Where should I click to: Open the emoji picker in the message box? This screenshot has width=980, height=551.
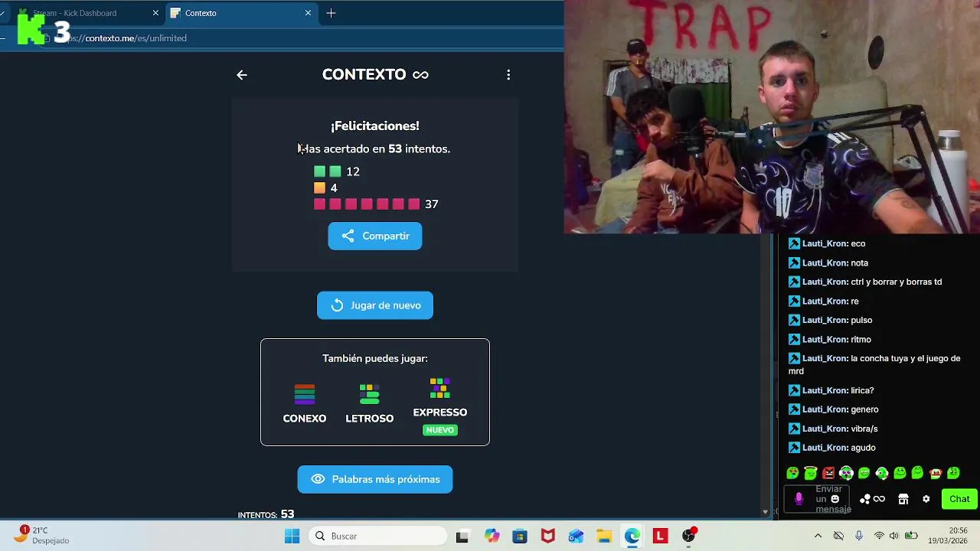pos(835,499)
